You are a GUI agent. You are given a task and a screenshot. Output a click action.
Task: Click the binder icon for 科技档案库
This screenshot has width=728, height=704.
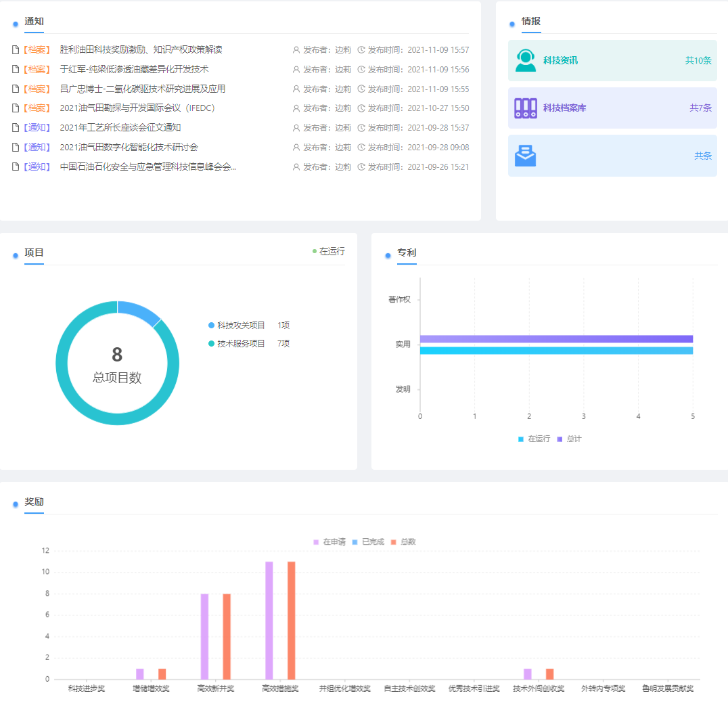coord(525,108)
